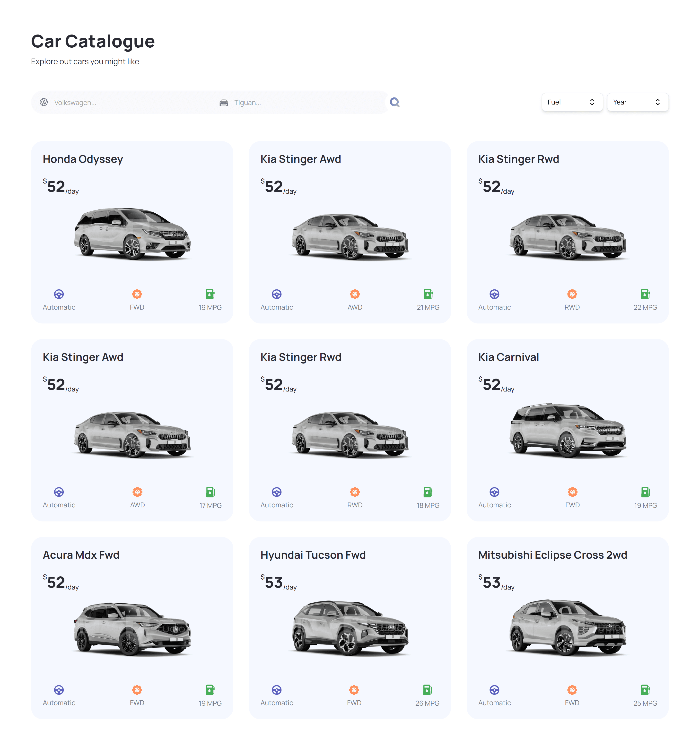Click the gas pump icon on Kia Carnival card
Viewport: 700px width, 729px height.
pos(645,492)
